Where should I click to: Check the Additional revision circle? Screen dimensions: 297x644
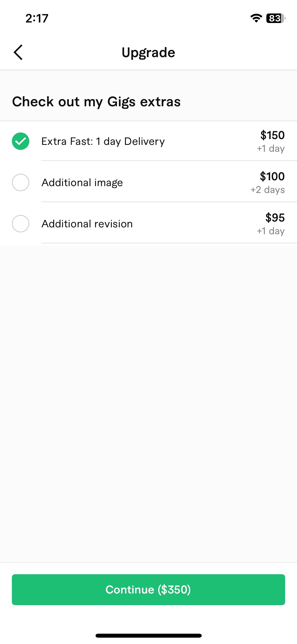pos(21,224)
